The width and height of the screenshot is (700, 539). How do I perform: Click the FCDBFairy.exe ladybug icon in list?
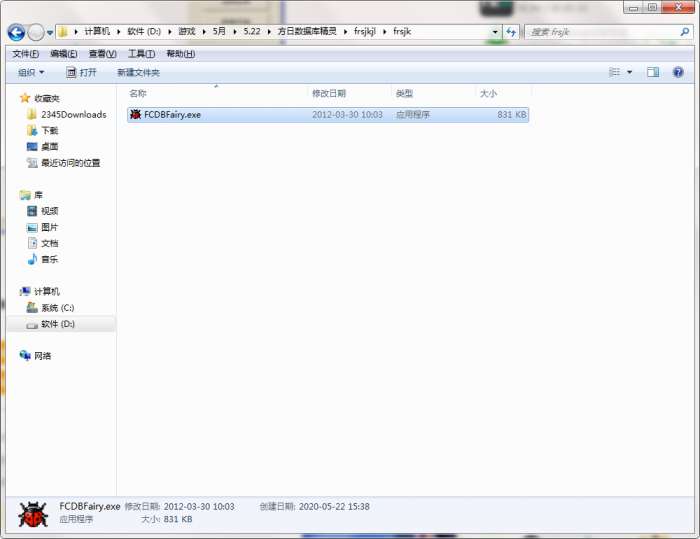tap(135, 114)
